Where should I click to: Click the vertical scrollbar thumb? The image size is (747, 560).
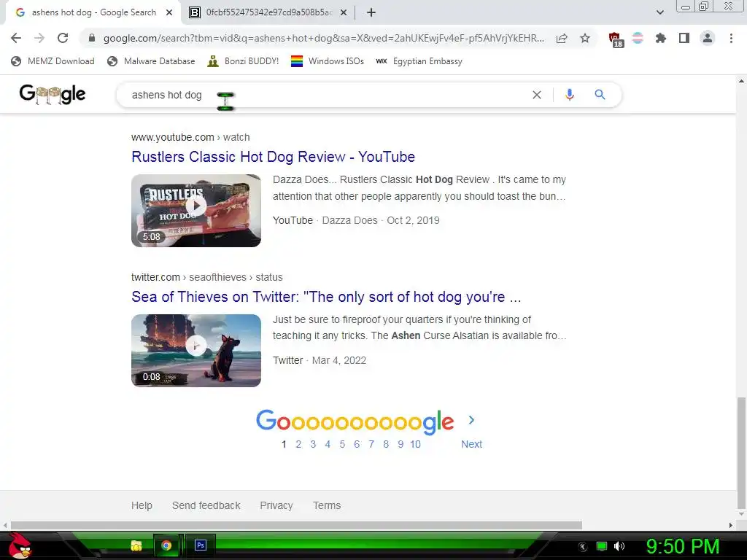(x=741, y=454)
